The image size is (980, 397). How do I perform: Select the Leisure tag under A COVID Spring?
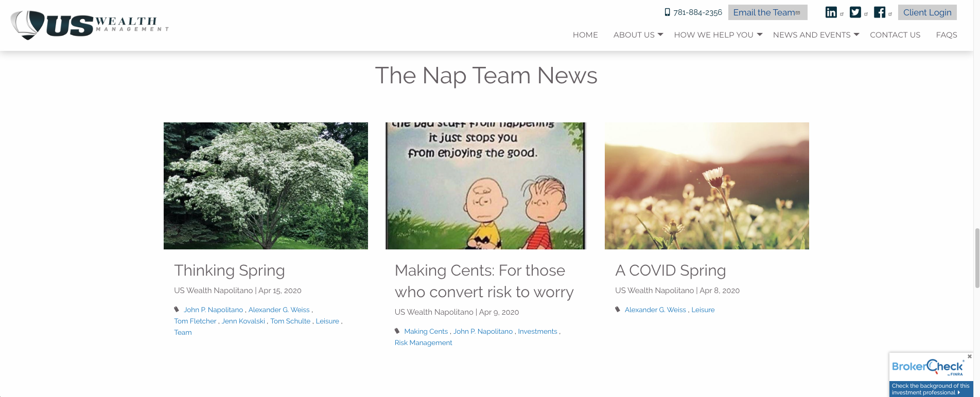[703, 310]
